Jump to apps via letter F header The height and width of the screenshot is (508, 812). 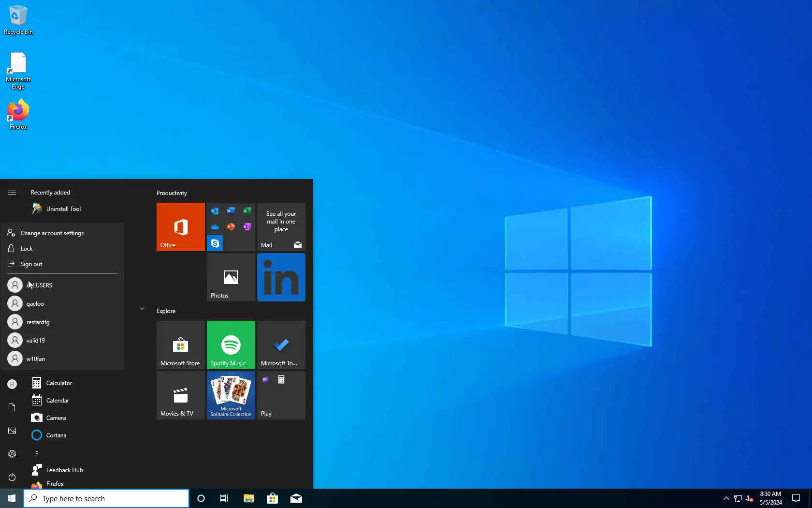pos(37,454)
